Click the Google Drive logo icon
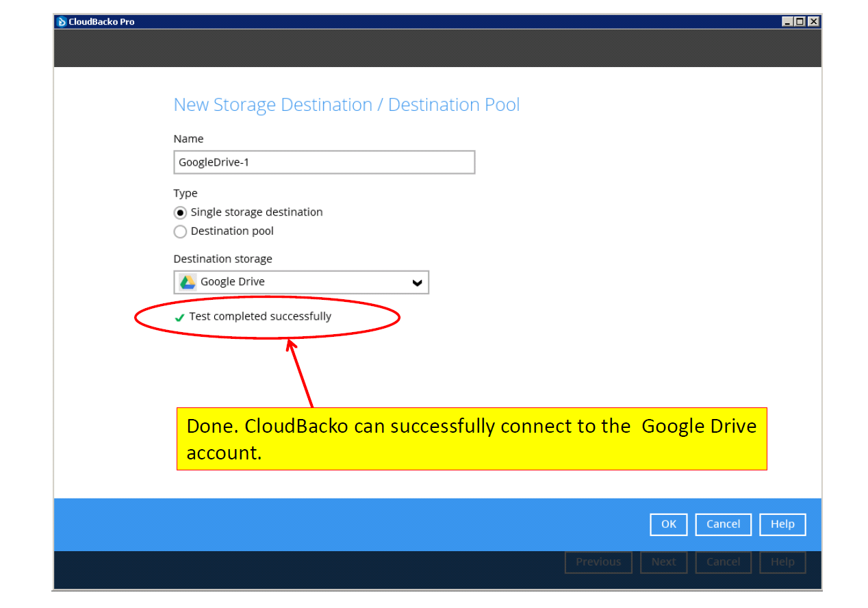This screenshot has height=608, width=868. pos(188,282)
